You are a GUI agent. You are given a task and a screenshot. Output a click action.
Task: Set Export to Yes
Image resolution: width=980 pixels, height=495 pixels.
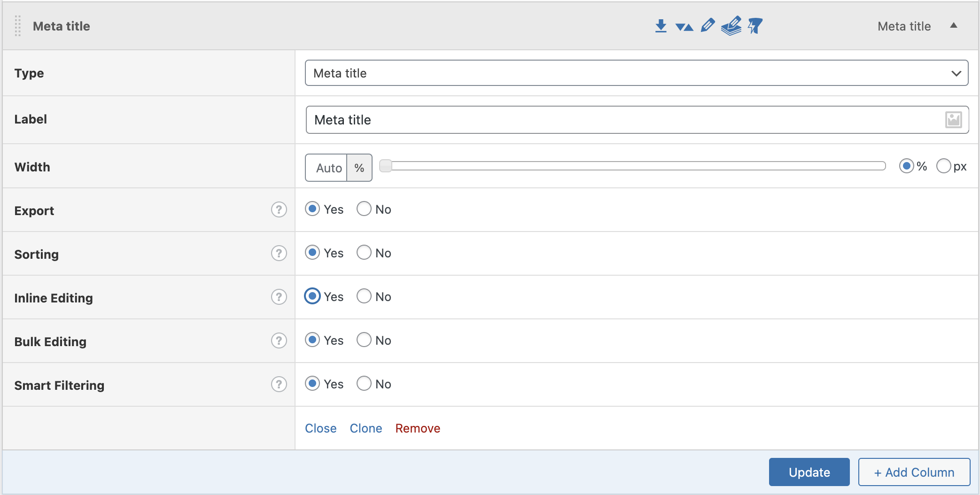[x=312, y=209]
